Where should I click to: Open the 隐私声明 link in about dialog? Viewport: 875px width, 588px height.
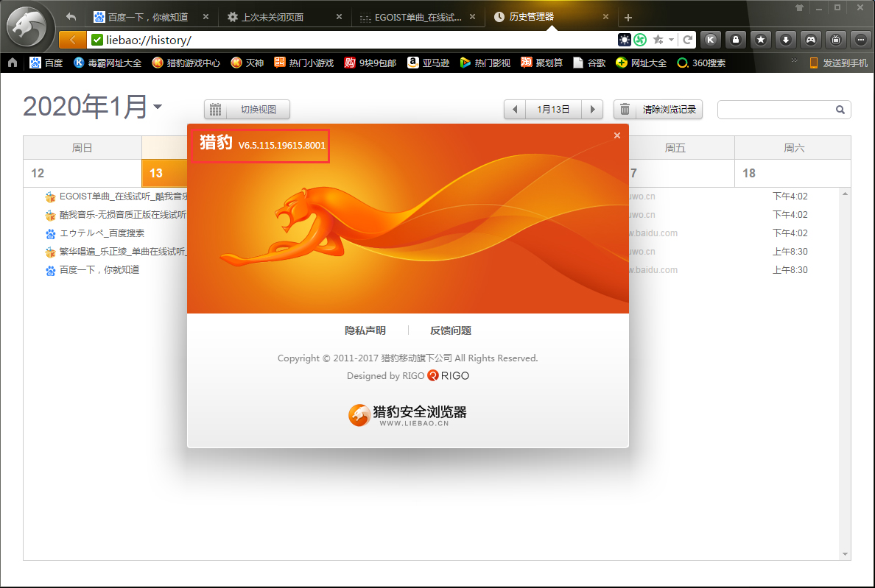[x=365, y=331]
